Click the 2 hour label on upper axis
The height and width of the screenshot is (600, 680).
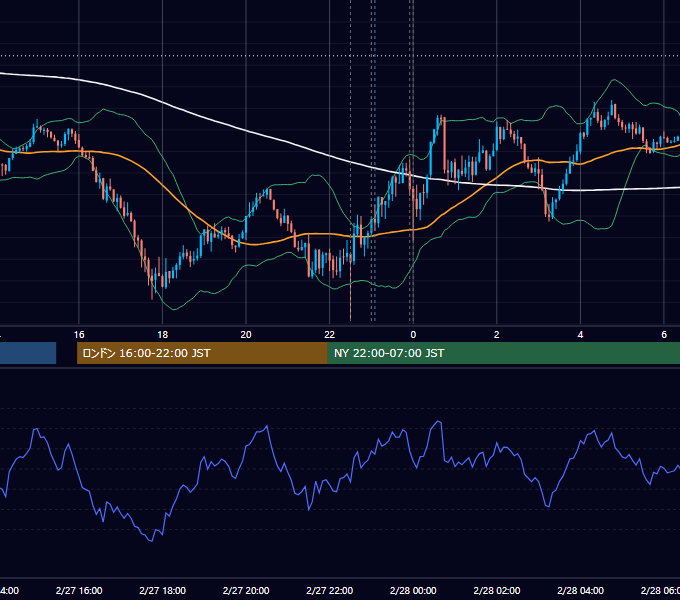[x=497, y=335]
